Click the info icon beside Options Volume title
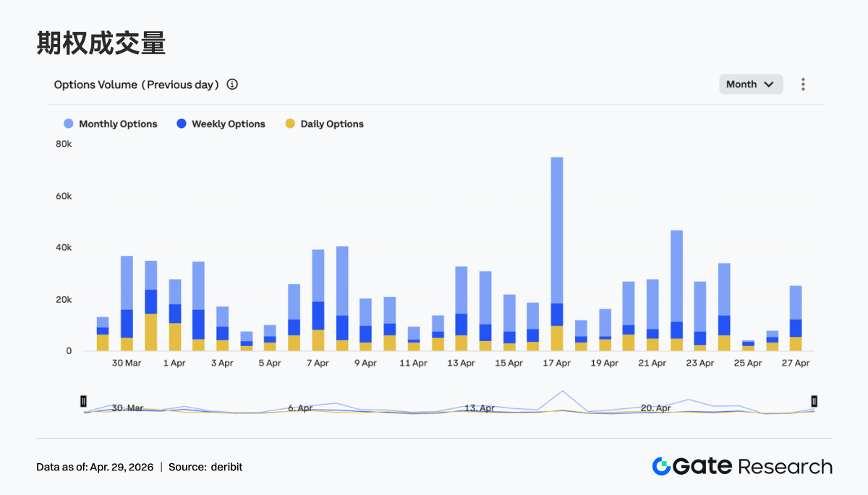The image size is (868, 495). pos(232,85)
